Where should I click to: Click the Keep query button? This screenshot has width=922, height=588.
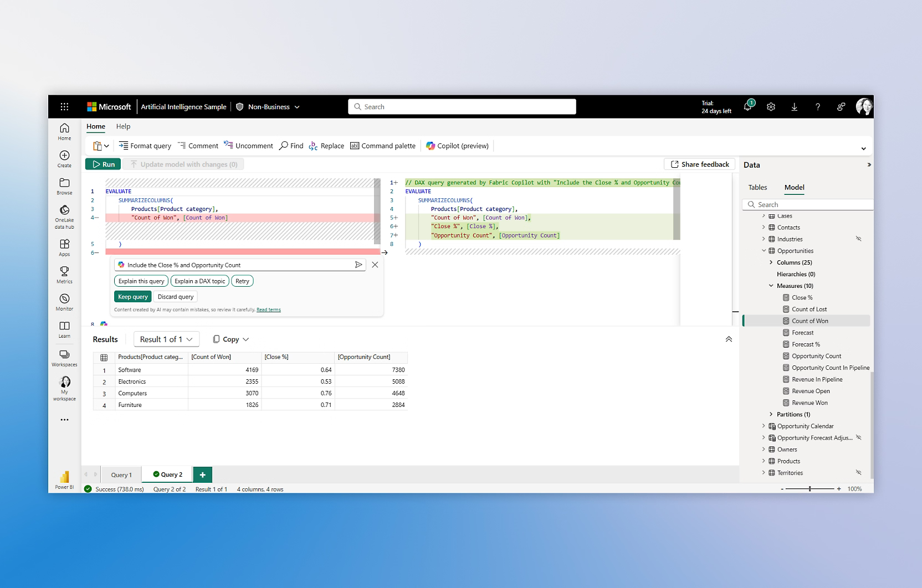click(133, 297)
